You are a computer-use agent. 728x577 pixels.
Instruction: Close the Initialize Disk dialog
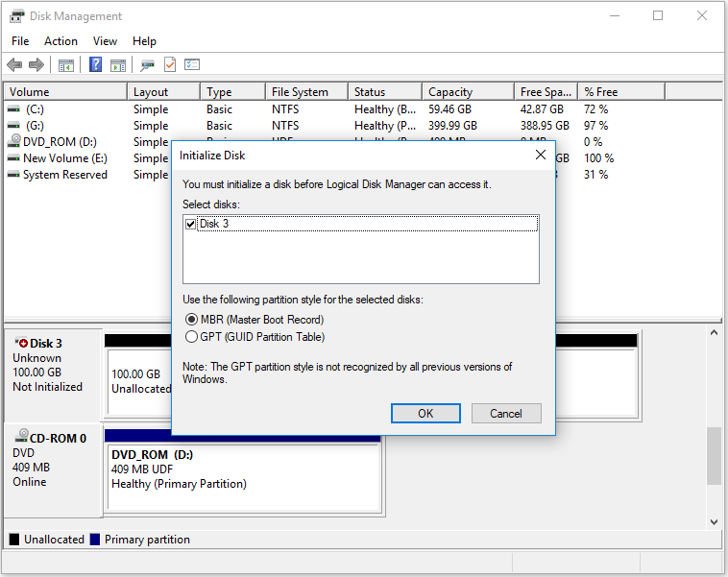(x=541, y=155)
